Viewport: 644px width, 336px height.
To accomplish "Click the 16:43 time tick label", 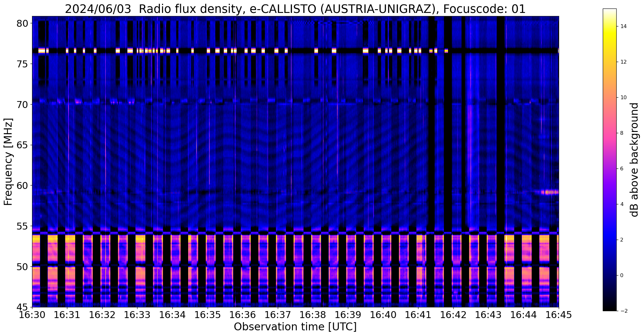I will click(x=488, y=315).
